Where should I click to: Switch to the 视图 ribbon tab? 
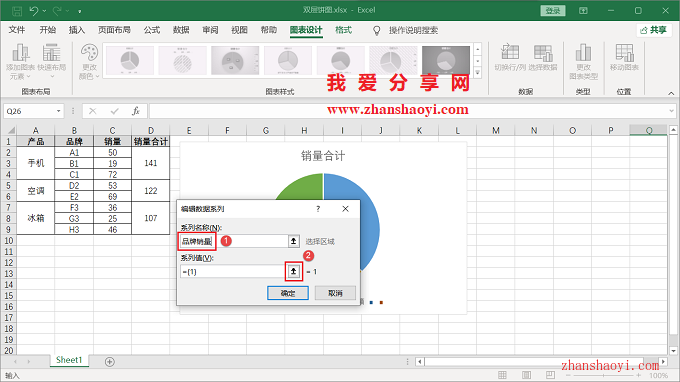pyautogui.click(x=239, y=30)
